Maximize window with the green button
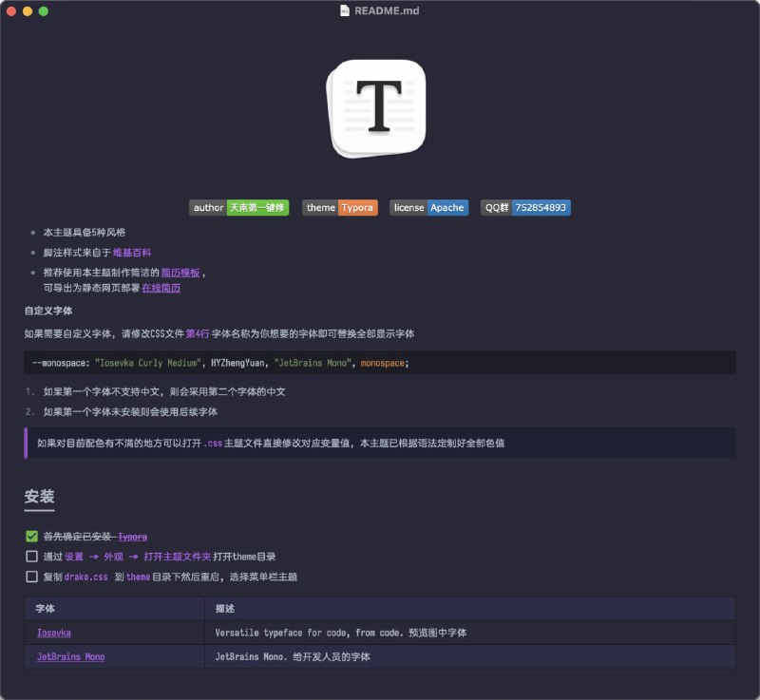Image resolution: width=760 pixels, height=700 pixels. (x=44, y=11)
